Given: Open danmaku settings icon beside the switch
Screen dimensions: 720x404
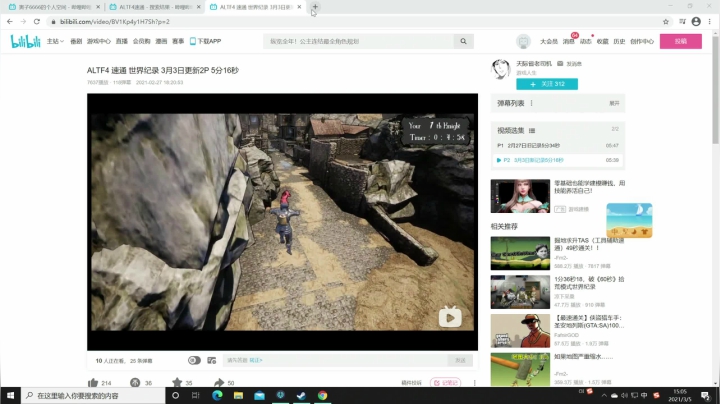Looking at the screenshot, I should (x=212, y=360).
